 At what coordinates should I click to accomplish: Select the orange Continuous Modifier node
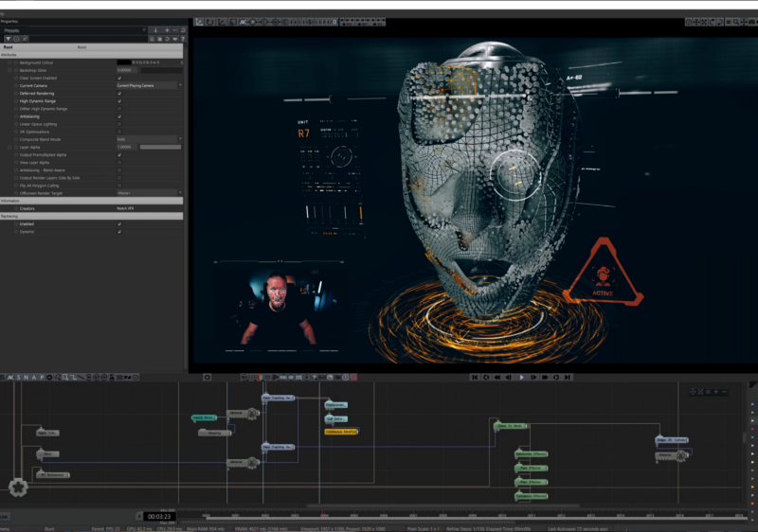pos(340,431)
